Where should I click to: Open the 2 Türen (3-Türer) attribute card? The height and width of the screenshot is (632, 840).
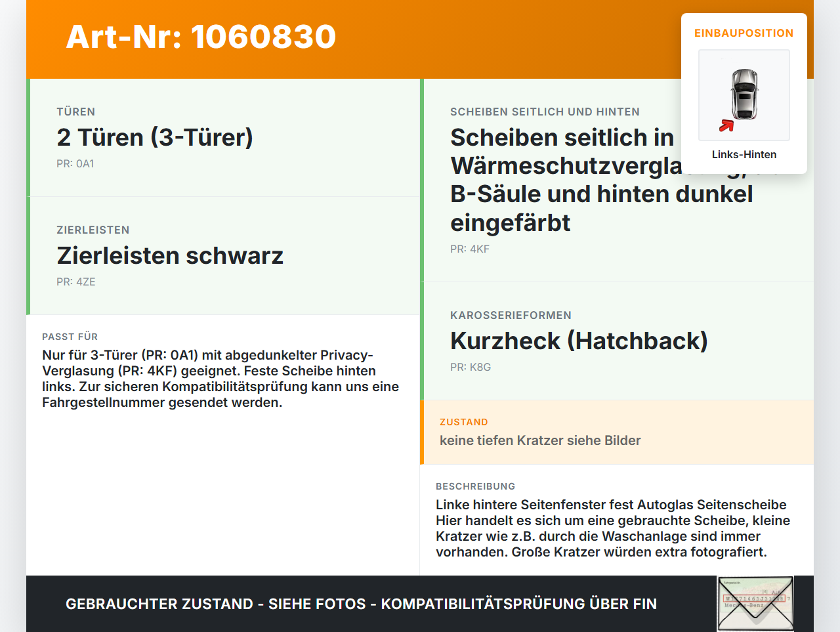(223, 138)
